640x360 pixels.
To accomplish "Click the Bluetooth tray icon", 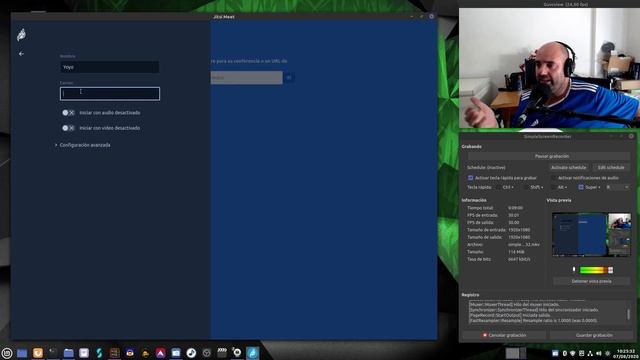I will point(565,353).
